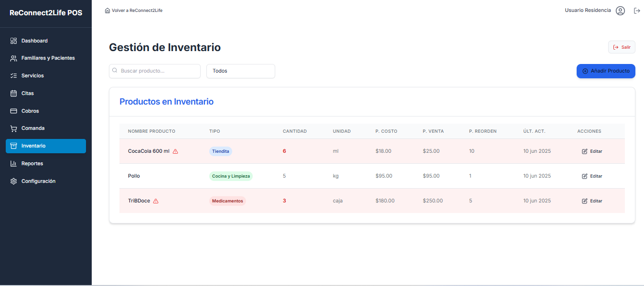Click the Comanda shopping cart icon

(13, 128)
